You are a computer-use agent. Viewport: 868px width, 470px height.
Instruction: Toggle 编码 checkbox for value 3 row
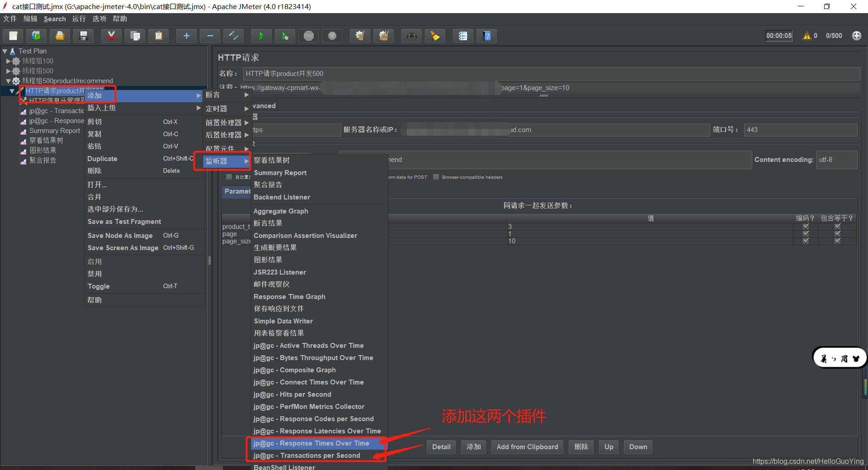click(806, 227)
